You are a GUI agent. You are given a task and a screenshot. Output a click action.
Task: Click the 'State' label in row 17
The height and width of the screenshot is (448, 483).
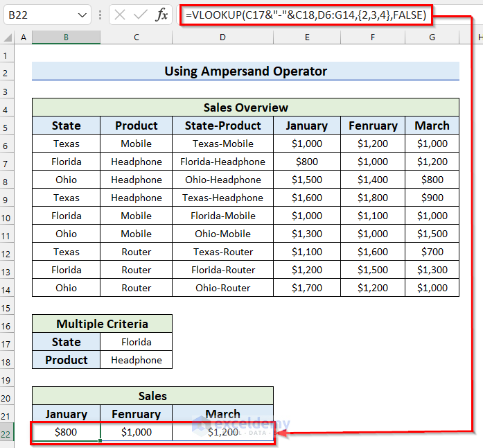click(66, 342)
